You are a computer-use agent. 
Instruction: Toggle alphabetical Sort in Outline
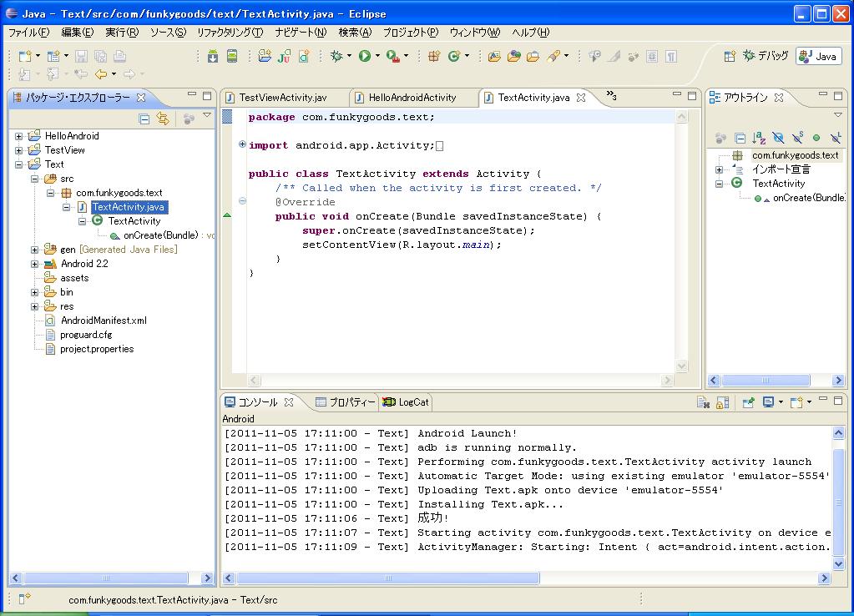pos(759,138)
